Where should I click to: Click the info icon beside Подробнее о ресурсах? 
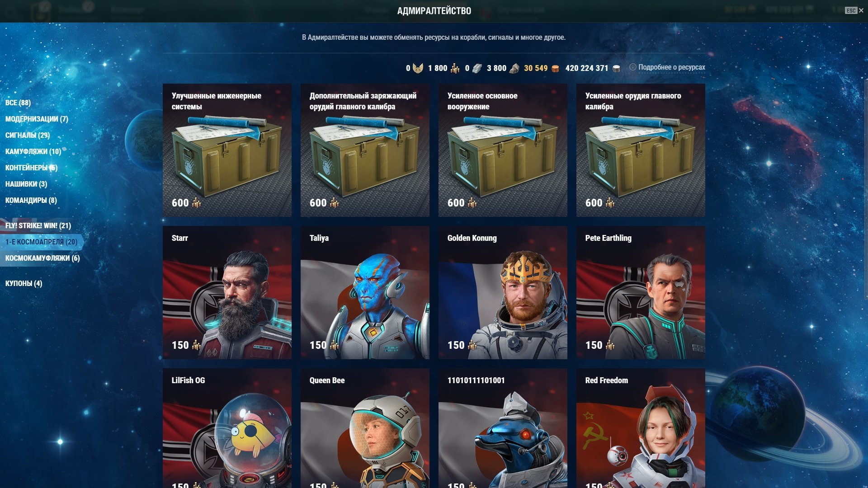click(x=632, y=67)
